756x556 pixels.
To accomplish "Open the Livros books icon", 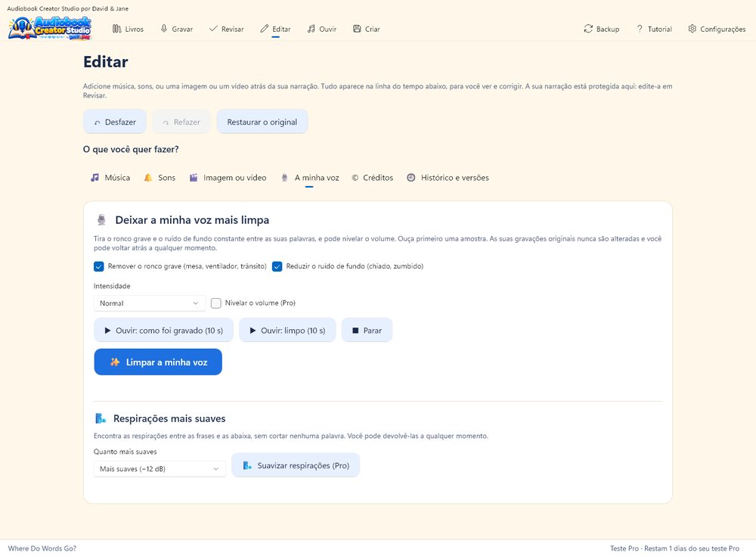I will point(116,29).
